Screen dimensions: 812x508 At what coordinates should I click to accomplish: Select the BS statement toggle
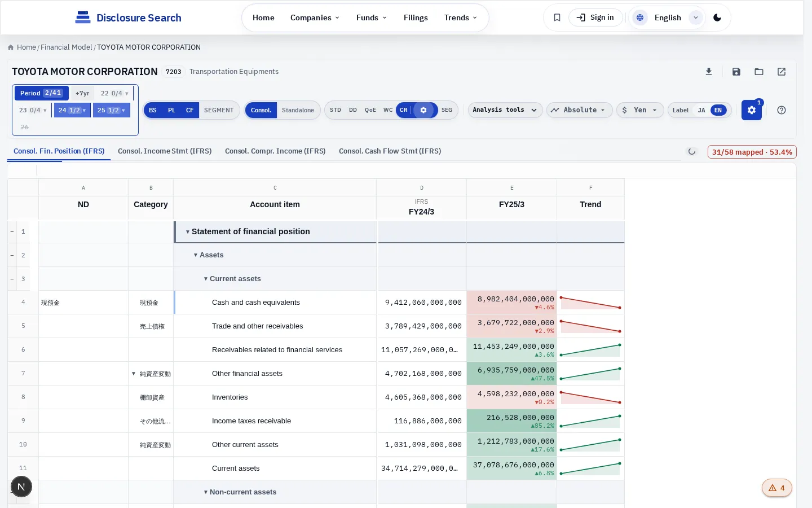tap(153, 110)
